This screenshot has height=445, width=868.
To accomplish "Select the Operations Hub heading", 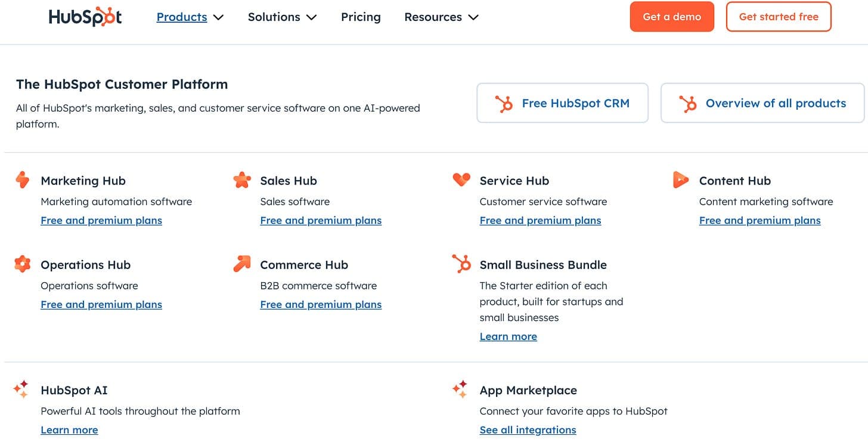I will (x=85, y=265).
